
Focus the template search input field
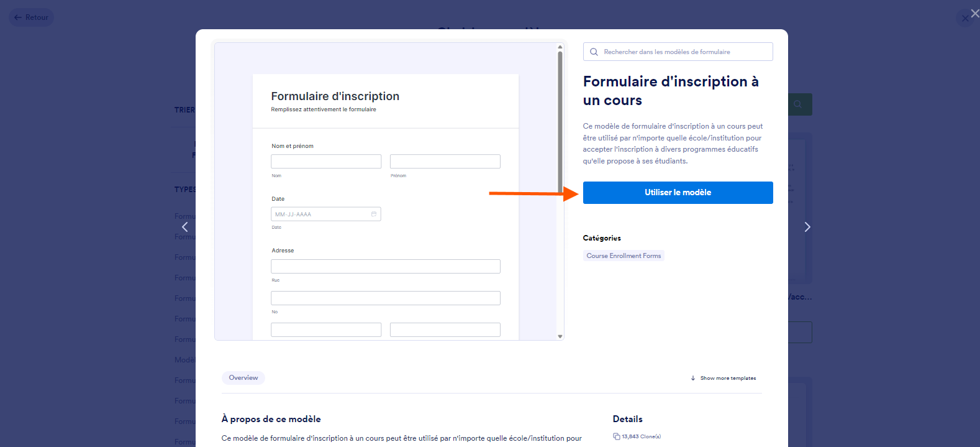click(683, 52)
